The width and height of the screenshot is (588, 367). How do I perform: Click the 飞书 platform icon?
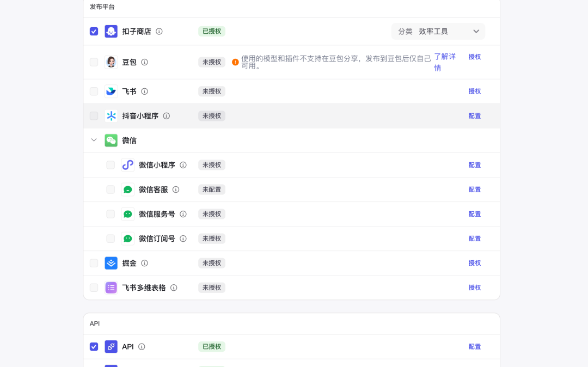[111, 91]
